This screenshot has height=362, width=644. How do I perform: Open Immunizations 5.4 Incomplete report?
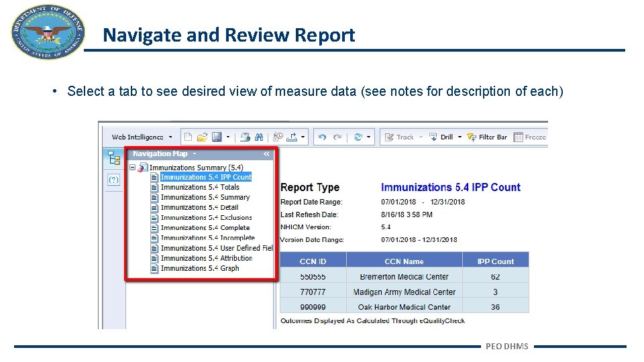pyautogui.click(x=208, y=237)
